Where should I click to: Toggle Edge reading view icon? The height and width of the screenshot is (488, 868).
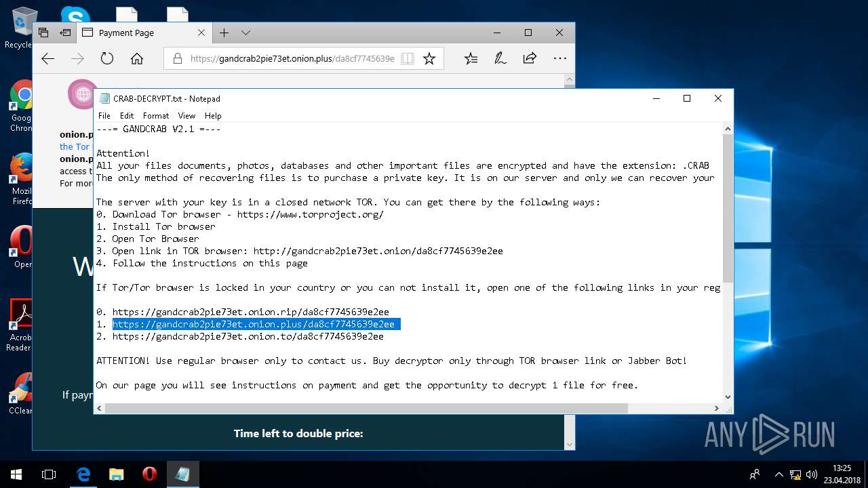point(407,59)
